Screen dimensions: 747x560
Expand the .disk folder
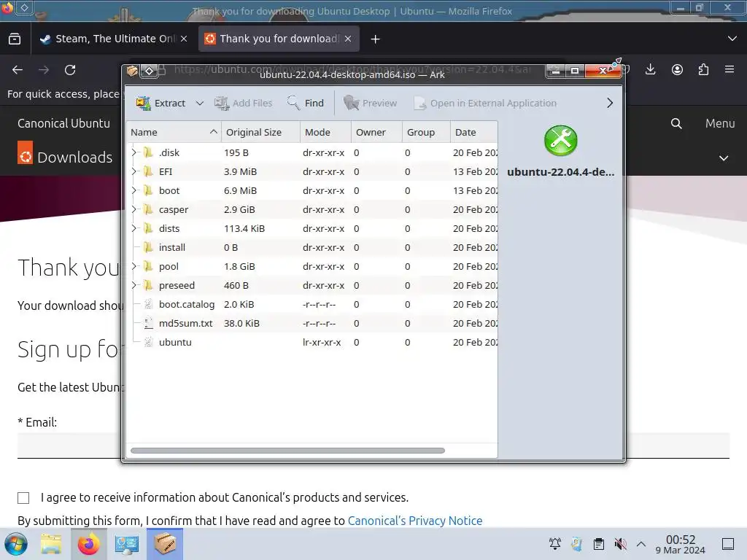coord(134,152)
